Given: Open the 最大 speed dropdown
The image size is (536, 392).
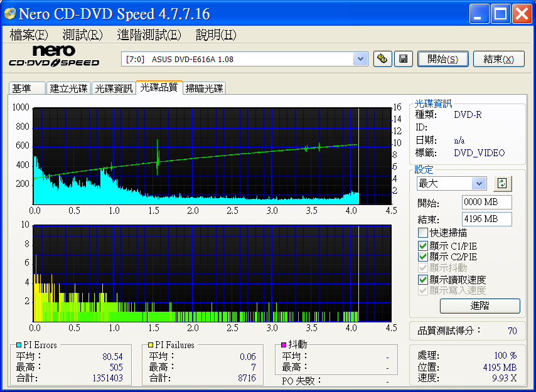Looking at the screenshot, I should (x=479, y=184).
